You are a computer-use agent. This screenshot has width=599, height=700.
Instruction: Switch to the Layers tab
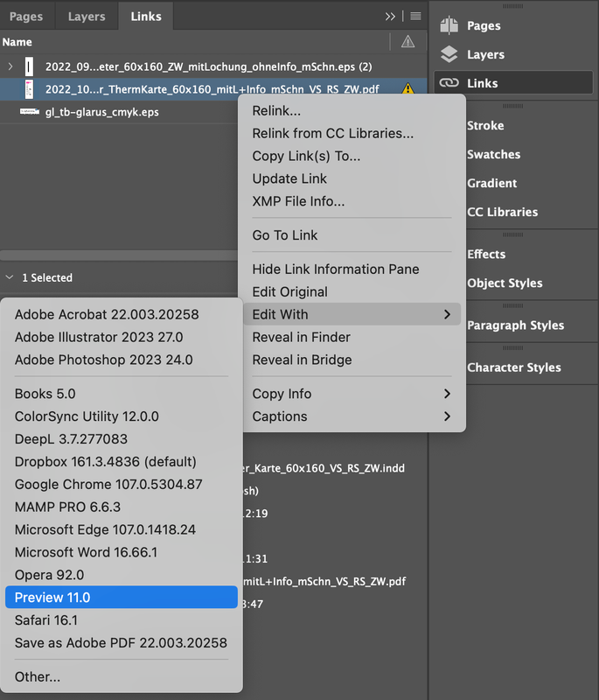87,16
